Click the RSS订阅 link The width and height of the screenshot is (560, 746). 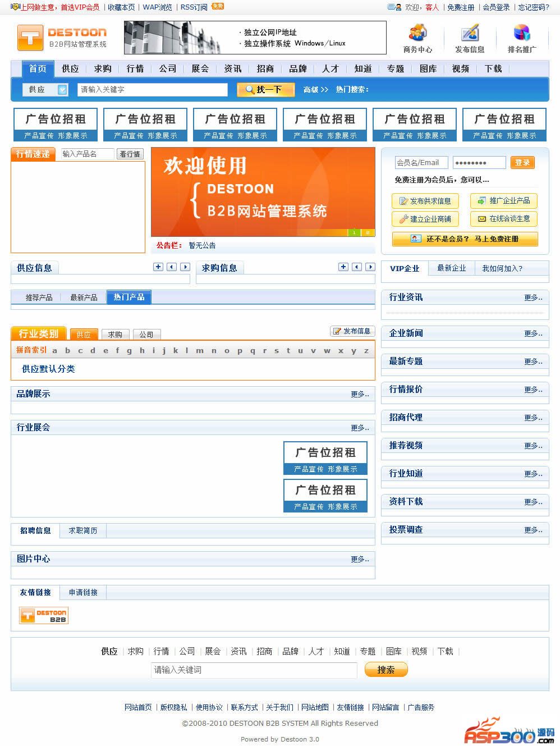tap(194, 7)
